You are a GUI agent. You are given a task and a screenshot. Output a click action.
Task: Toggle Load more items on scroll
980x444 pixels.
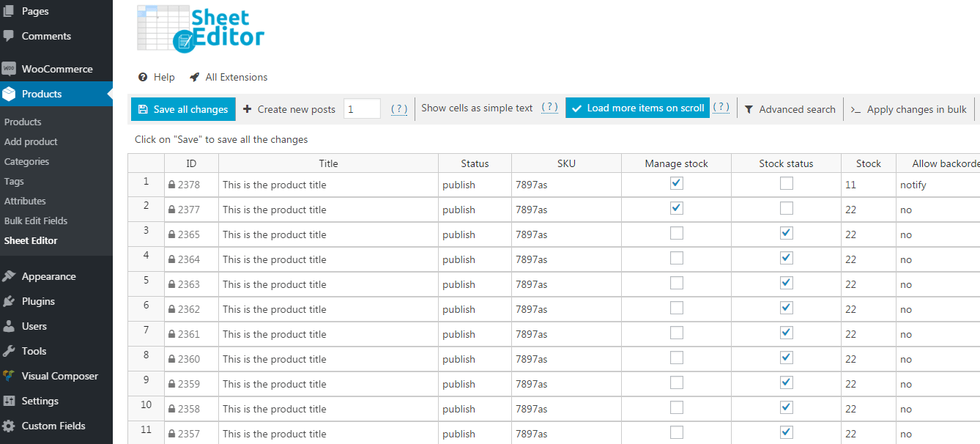pyautogui.click(x=638, y=108)
